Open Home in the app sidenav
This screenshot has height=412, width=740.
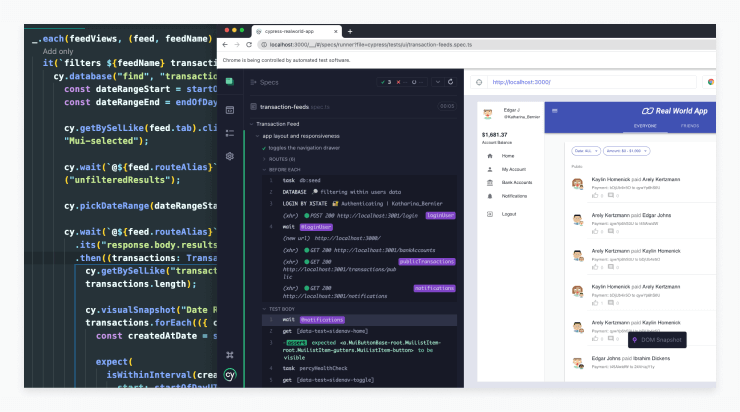pos(508,156)
